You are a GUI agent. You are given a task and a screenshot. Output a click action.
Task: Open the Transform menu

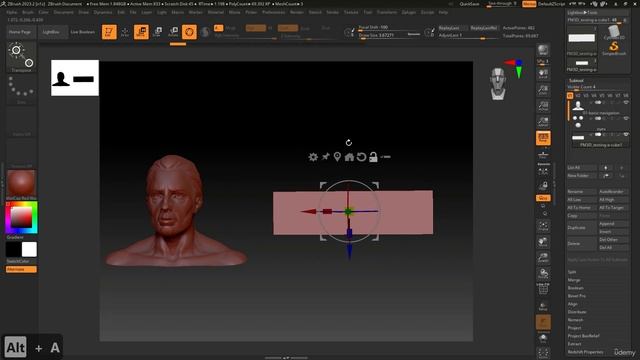pos(387,12)
